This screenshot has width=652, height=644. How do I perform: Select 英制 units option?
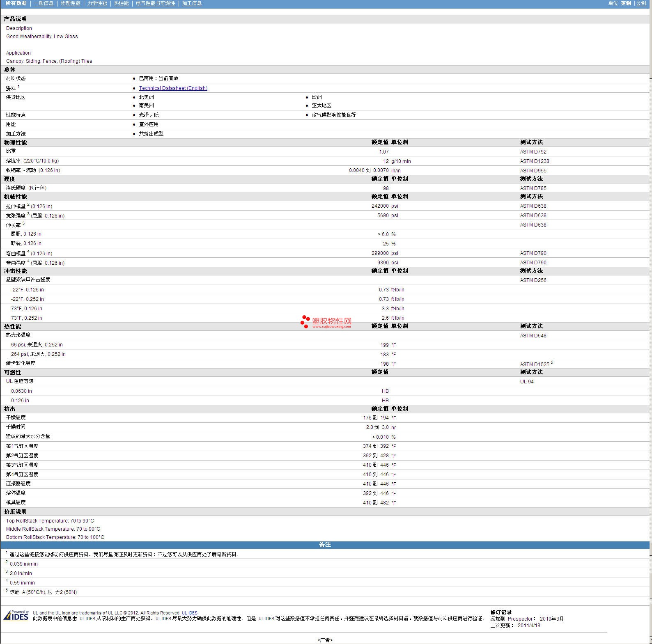pyautogui.click(x=626, y=3)
